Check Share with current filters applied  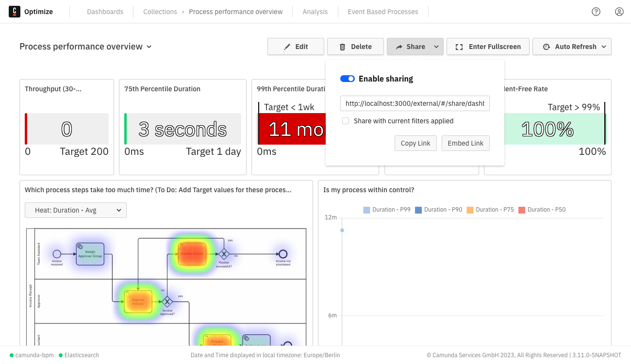point(346,121)
